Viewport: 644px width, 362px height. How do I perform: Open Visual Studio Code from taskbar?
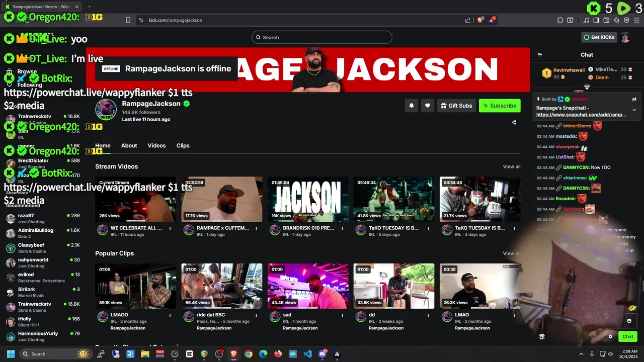[x=307, y=354]
